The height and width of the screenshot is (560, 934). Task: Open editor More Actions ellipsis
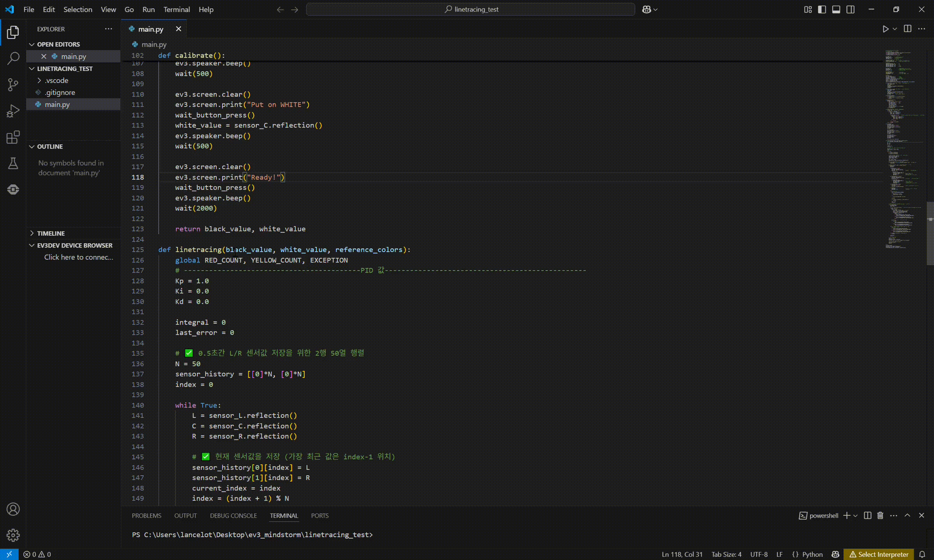coord(922,29)
